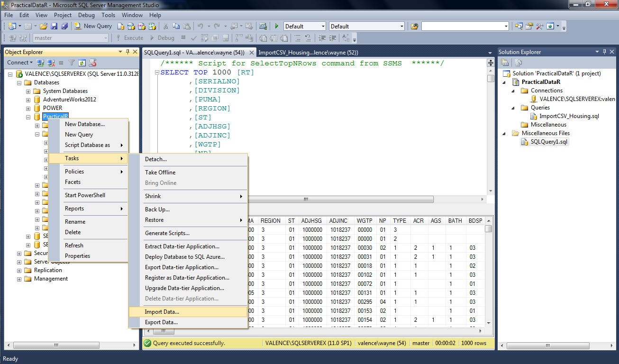Viewport: 619px width, 364px height.
Task: Click the Analysis Services MDX Query icon
Action: point(131,26)
